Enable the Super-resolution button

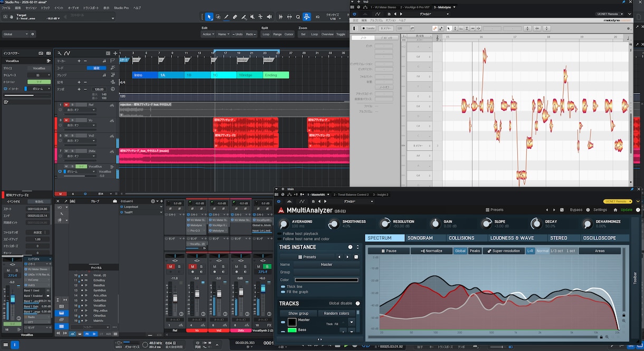[x=503, y=251]
